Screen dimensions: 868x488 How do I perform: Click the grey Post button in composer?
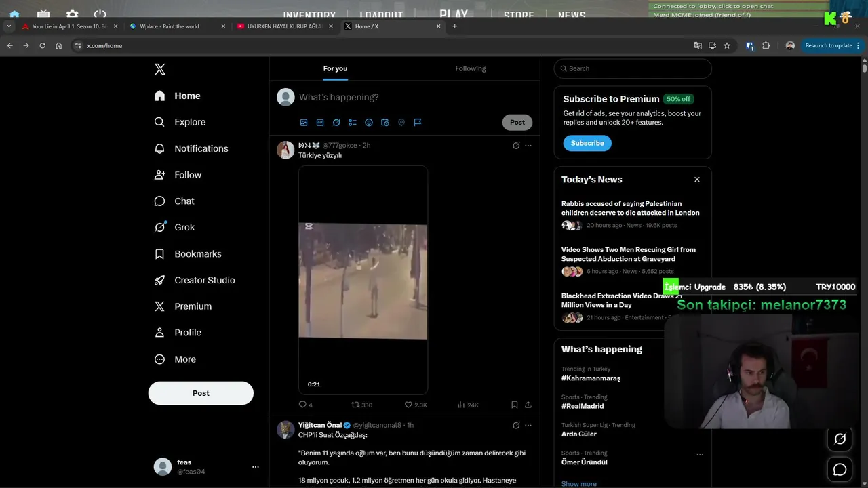517,123
